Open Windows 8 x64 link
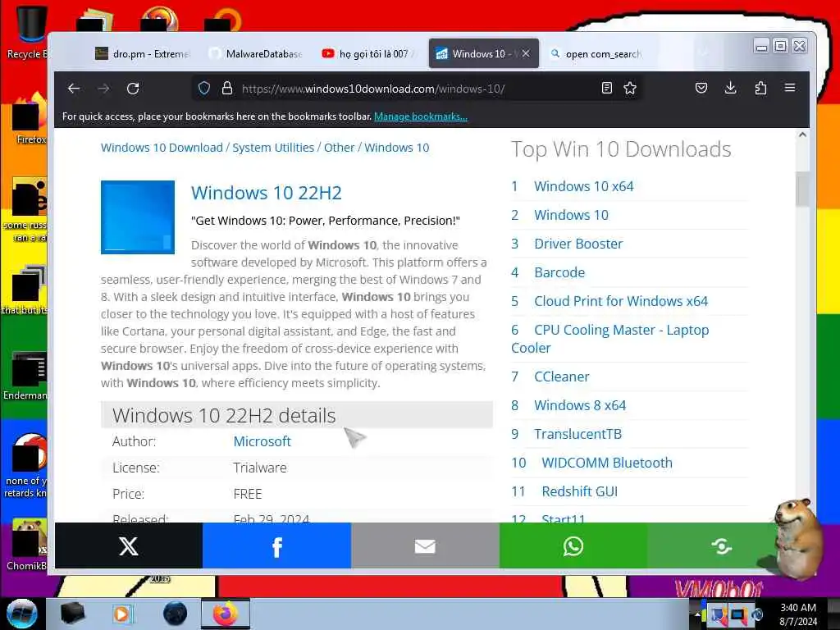Viewport: 840px width, 630px height. point(580,405)
